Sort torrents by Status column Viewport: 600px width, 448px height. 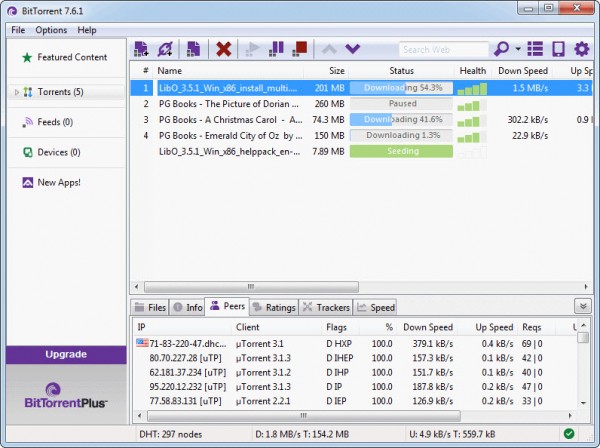point(401,71)
